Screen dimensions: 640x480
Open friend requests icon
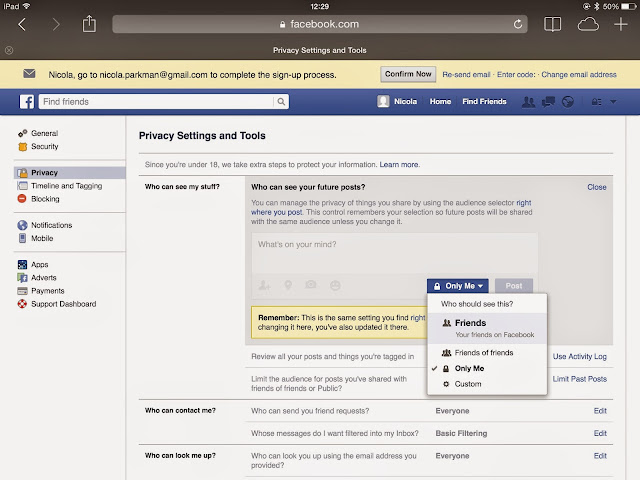tap(528, 102)
